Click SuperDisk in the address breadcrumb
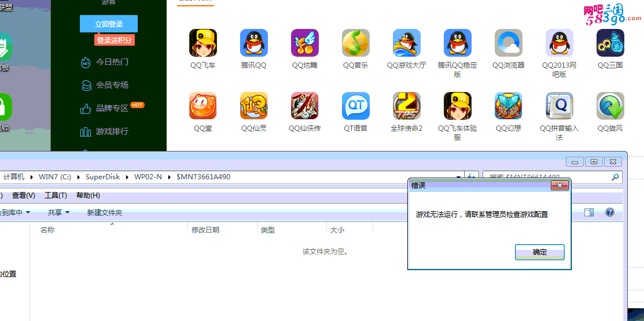 click(x=102, y=177)
